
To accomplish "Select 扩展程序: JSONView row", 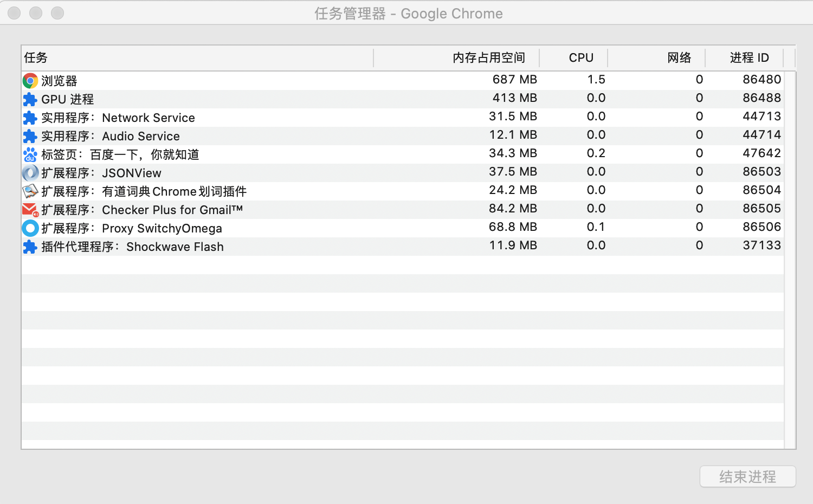I will 403,173.
